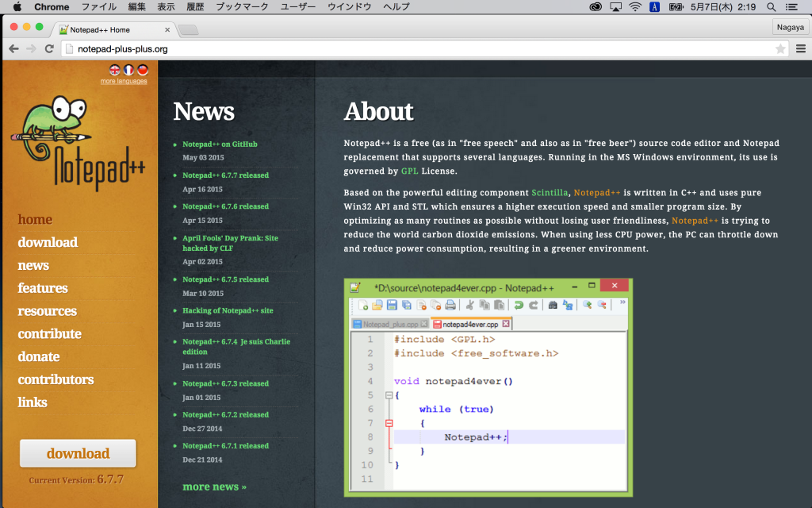Open the 編集 menu
This screenshot has height=508, width=812.
[136, 6]
